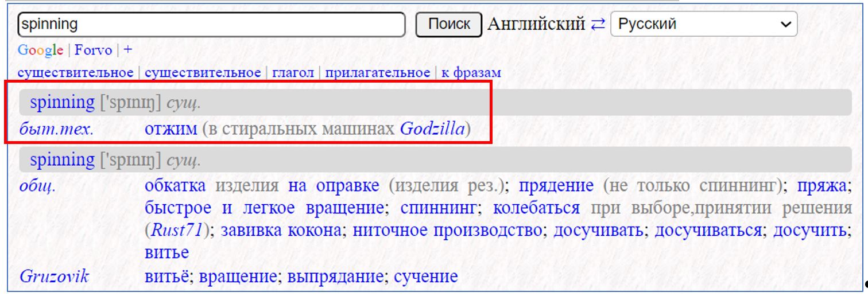Open the быт.тех. subject category
Image resolution: width=868 pixels, height=296 pixels.
point(56,129)
